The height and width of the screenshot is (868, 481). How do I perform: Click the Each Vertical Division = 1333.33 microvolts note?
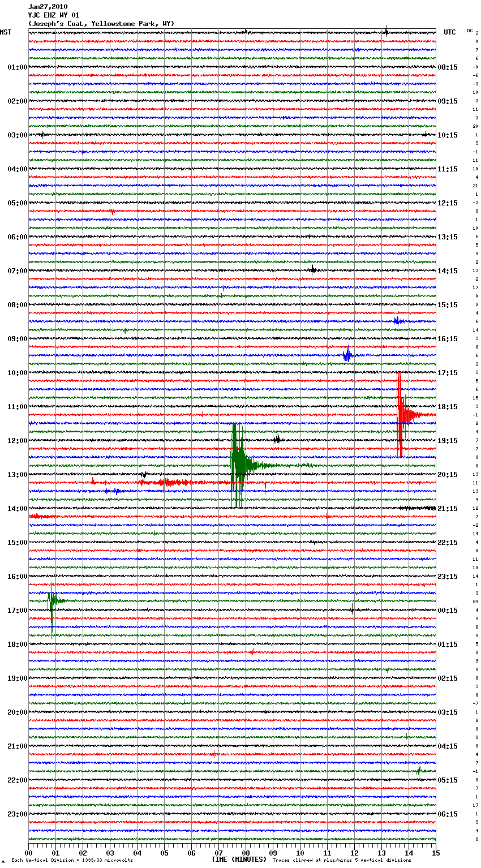click(72, 861)
